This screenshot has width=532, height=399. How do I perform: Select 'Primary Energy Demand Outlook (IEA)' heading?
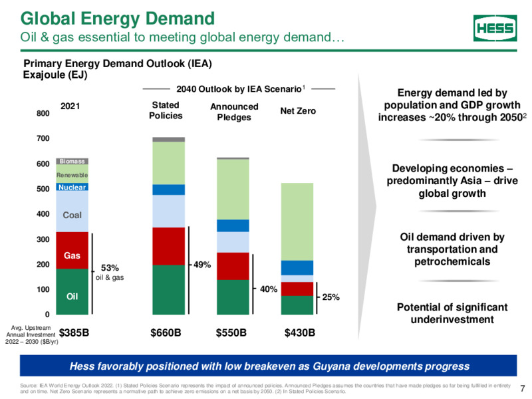tap(118, 63)
